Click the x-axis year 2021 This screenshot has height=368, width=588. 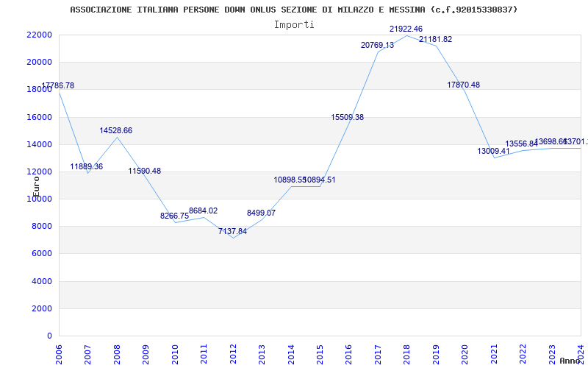coord(495,354)
